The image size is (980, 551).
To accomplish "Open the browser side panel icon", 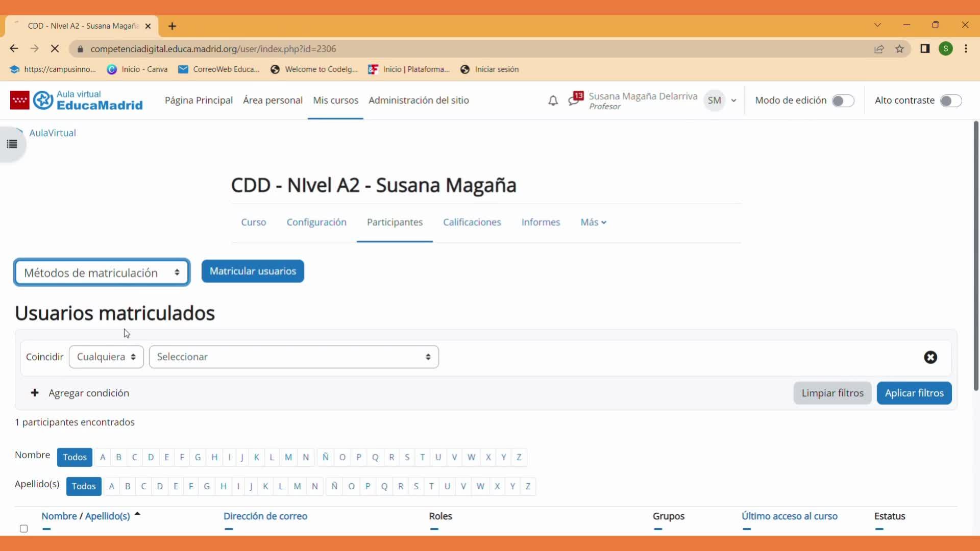I will (x=925, y=49).
